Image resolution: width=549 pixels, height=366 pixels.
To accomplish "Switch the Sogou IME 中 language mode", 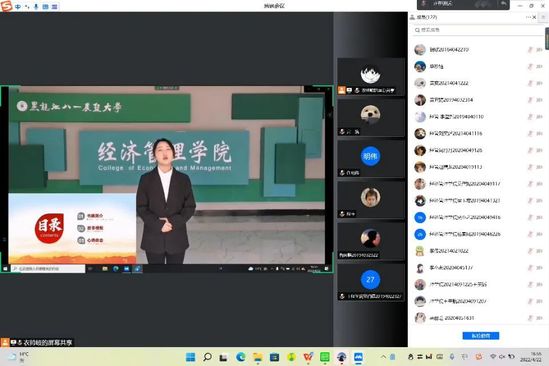I will click(18, 6).
